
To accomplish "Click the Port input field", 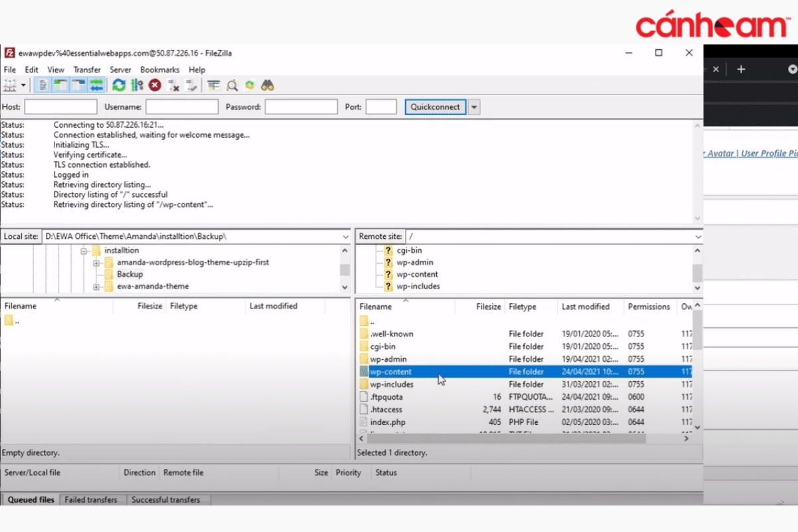I will [381, 106].
